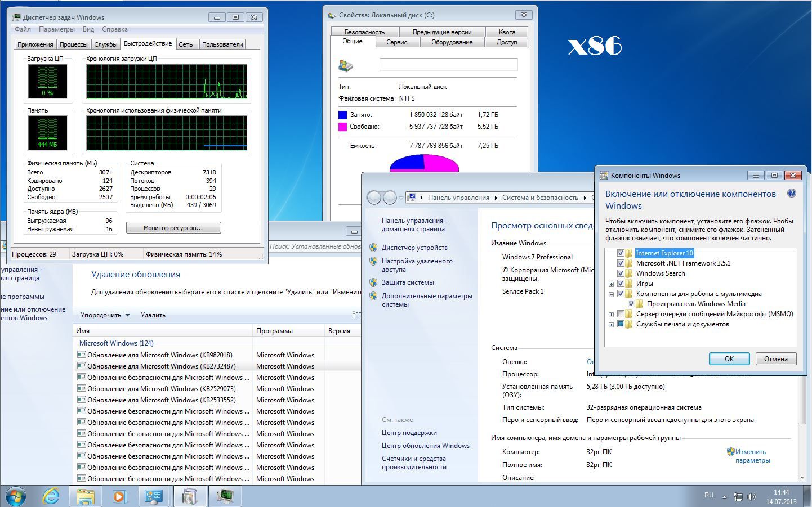
Task: Click shield icon next to Диспетчер устройств
Action: pyautogui.click(x=373, y=248)
